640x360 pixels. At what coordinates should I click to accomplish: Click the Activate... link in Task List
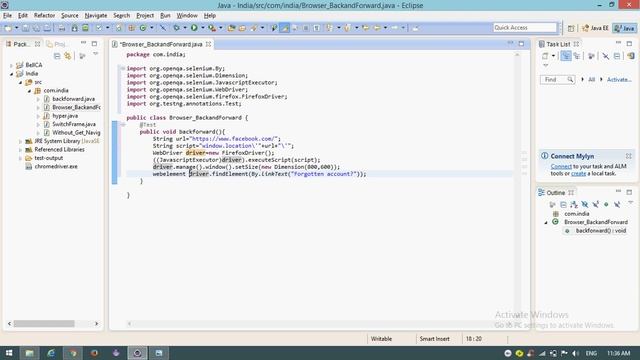click(x=619, y=80)
